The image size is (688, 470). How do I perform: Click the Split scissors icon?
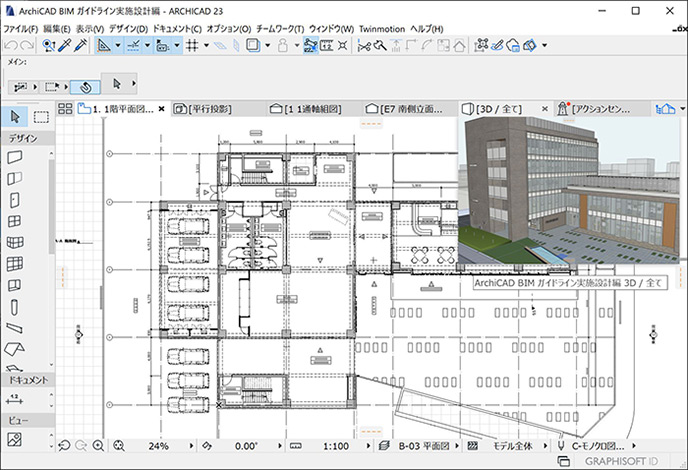coord(364,45)
